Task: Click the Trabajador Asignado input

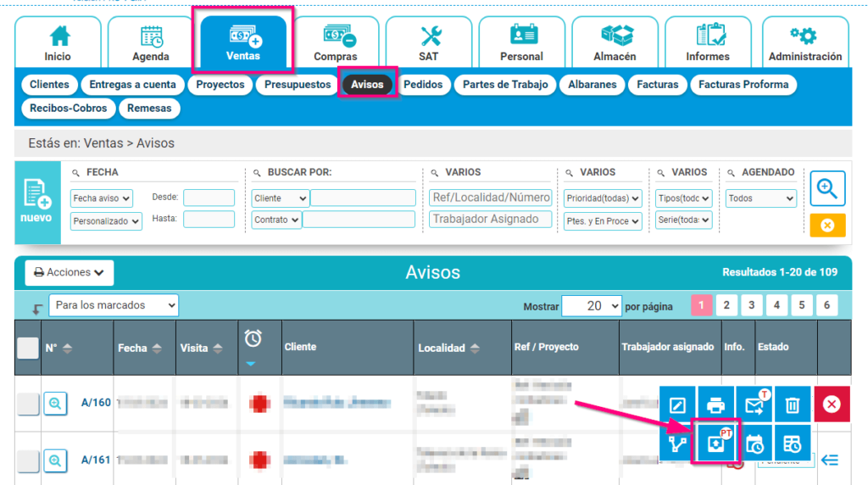Action: (491, 220)
